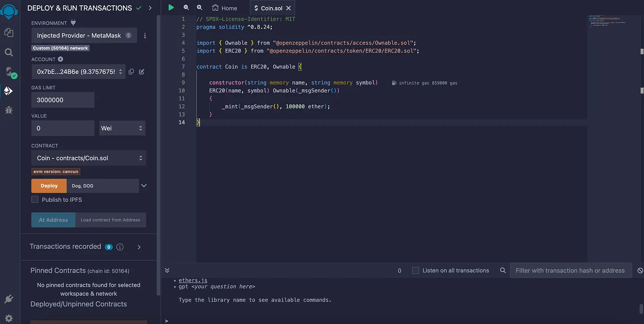644x324 pixels.
Task: Select the Deploy & run transactions sidebar icon
Action: click(x=8, y=91)
